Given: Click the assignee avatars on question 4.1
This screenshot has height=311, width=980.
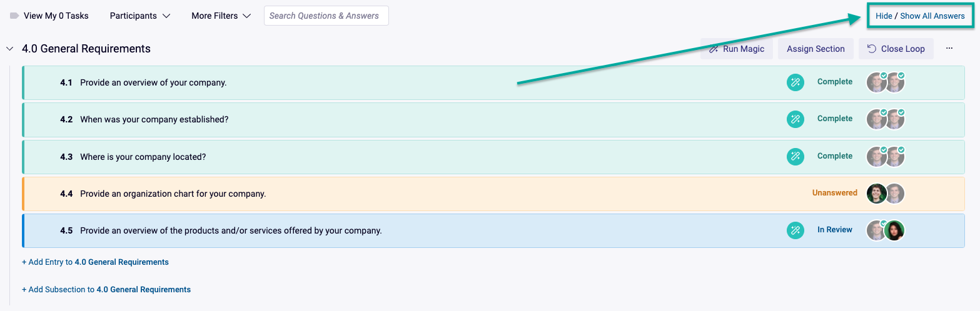Looking at the screenshot, I should [x=886, y=82].
